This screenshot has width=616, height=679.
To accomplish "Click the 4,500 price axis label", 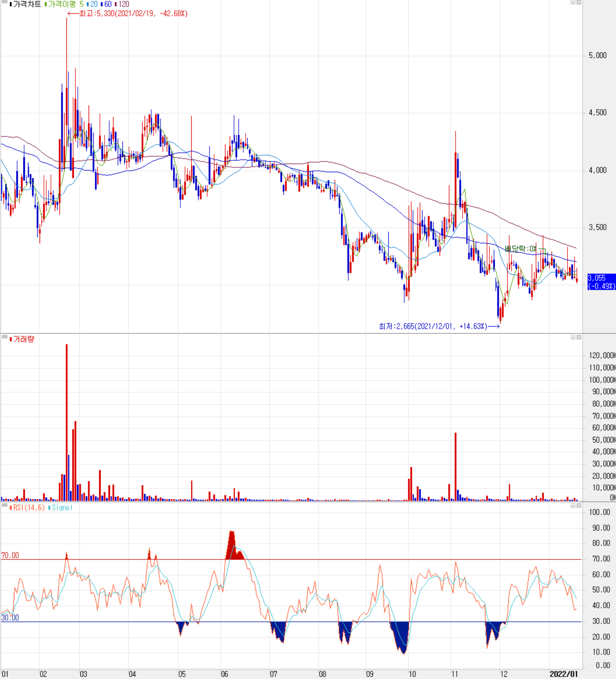I will click(598, 113).
